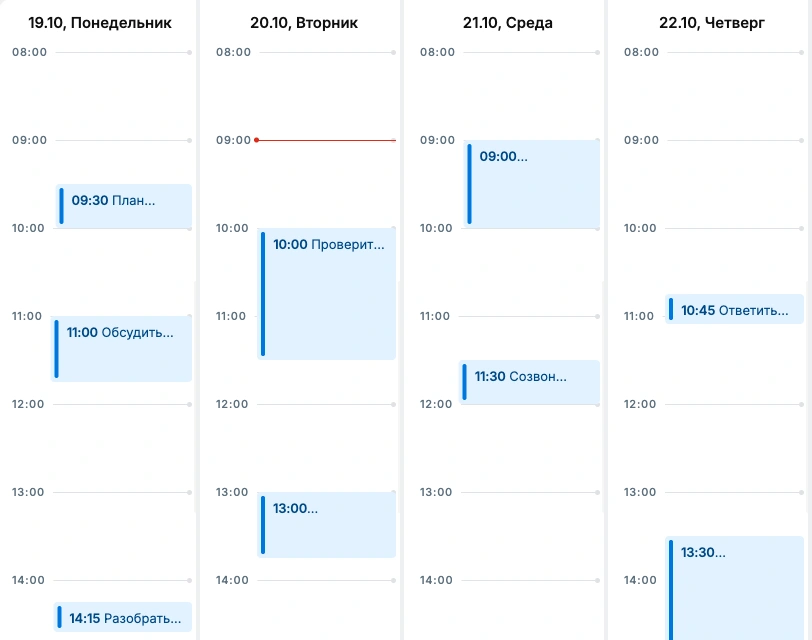Viewport: 812px width, 640px height.
Task: Open Thursday's 13:30 event block
Action: (734, 588)
